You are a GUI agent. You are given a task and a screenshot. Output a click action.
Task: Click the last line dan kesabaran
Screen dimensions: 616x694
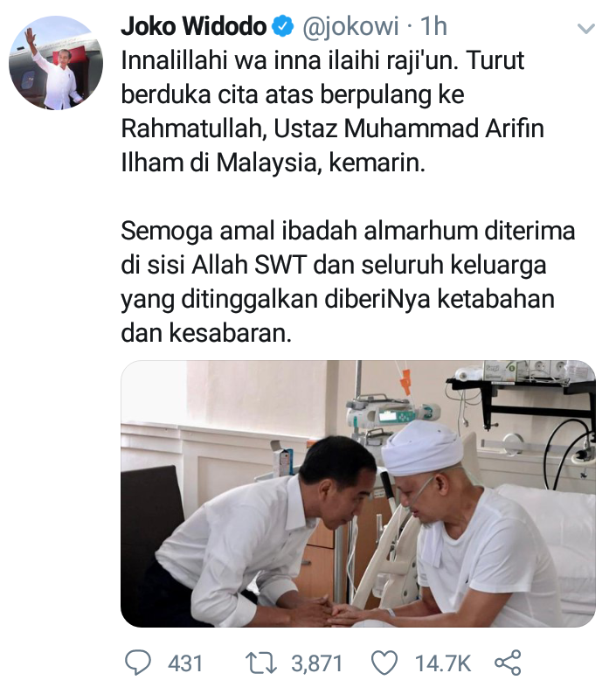[206, 333]
